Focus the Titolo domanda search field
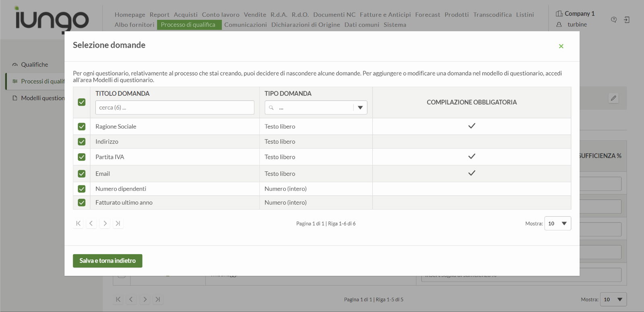 tap(175, 107)
